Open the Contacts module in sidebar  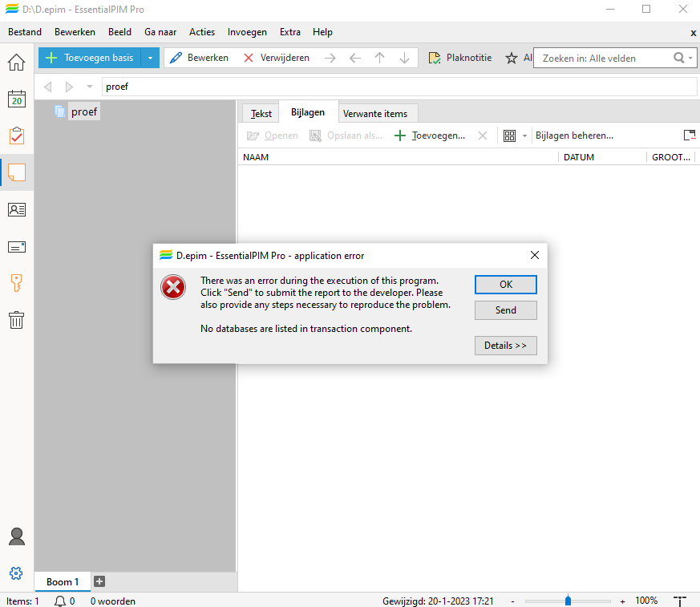point(17,210)
